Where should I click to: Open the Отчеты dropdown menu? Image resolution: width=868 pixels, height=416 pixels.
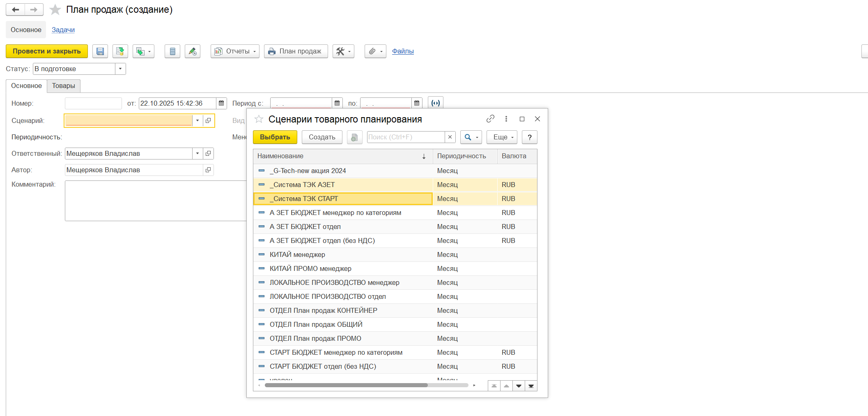point(235,51)
